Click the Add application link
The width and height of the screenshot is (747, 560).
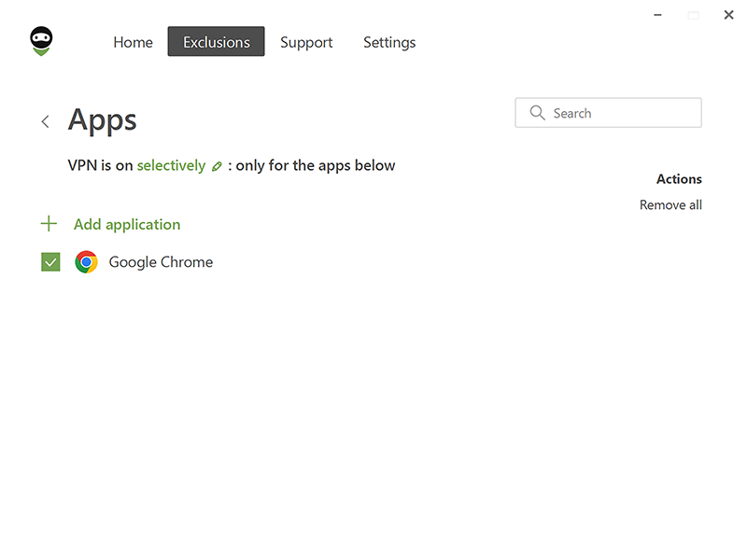(127, 224)
